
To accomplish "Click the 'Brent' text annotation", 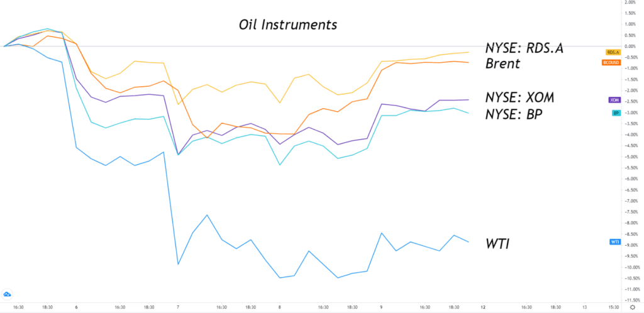I will pos(502,63).
